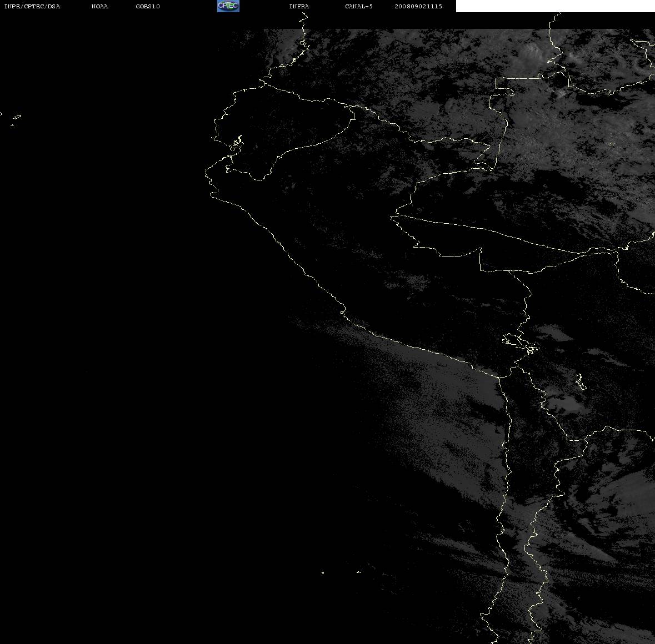655x644 pixels.
Task: Select the NOAA text label
Action: click(99, 6)
